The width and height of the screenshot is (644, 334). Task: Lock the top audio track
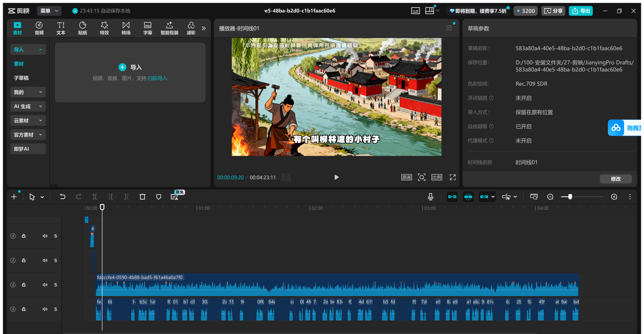pyautogui.click(x=24, y=236)
